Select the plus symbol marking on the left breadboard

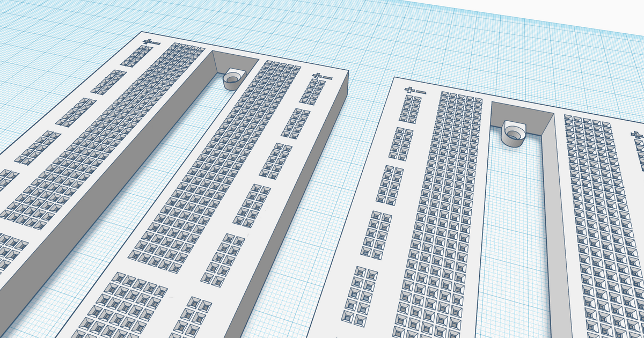[x=147, y=41]
